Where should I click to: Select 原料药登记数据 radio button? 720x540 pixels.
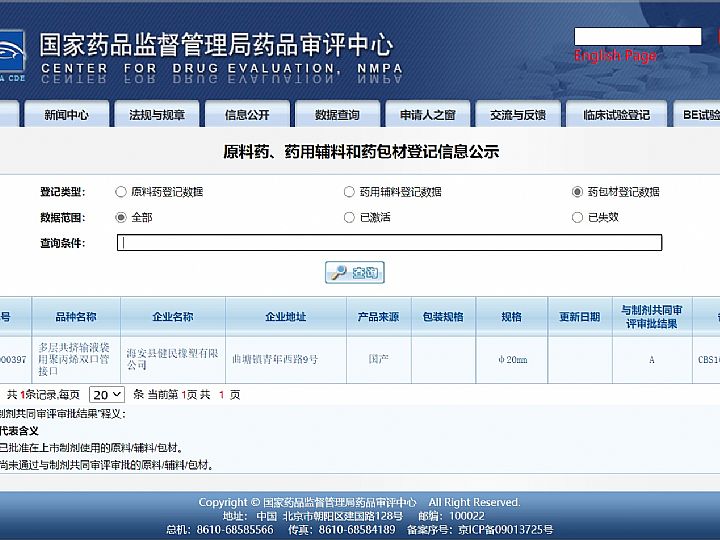(121, 192)
